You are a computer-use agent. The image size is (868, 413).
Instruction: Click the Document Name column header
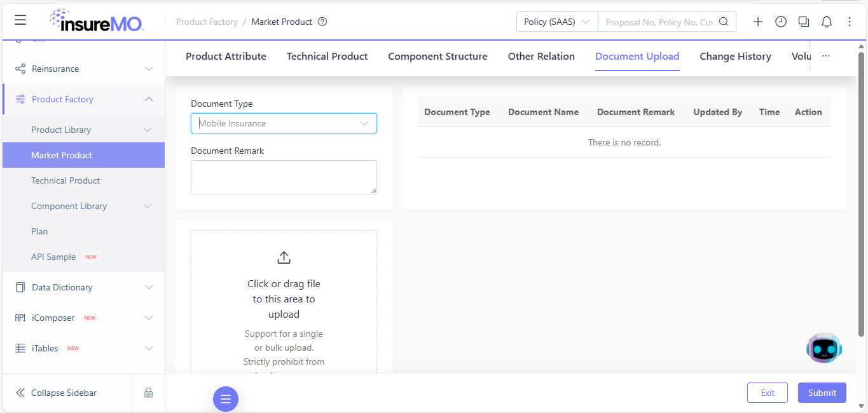(x=543, y=112)
